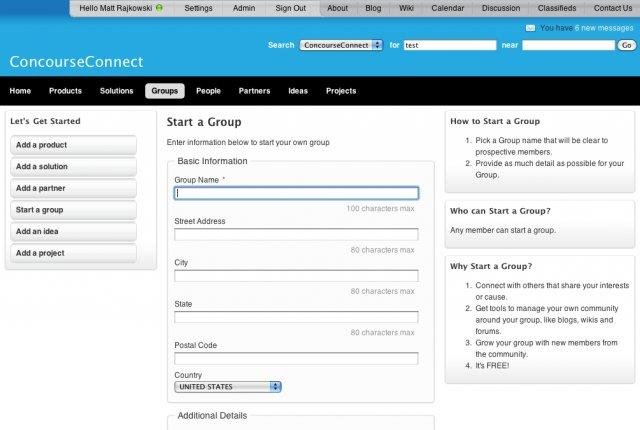The width and height of the screenshot is (640, 430).
Task: Open the Country dropdown set to UNITED STATES
Action: click(228, 387)
